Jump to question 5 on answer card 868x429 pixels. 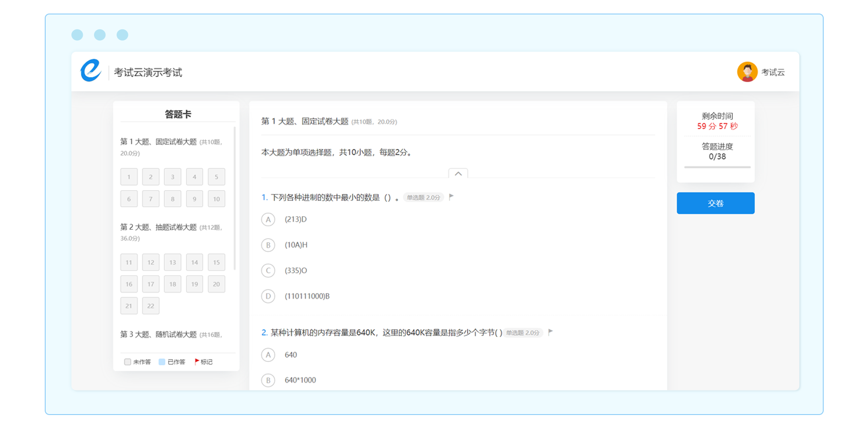(x=216, y=177)
